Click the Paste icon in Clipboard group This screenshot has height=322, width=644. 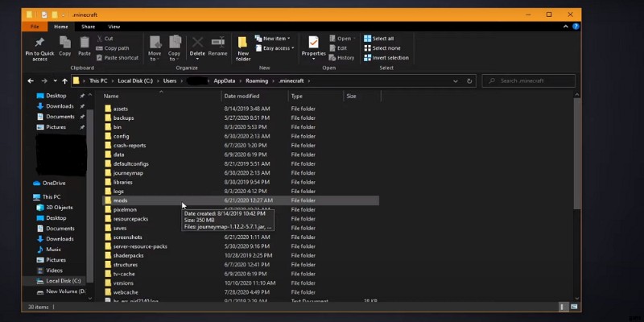tap(85, 44)
